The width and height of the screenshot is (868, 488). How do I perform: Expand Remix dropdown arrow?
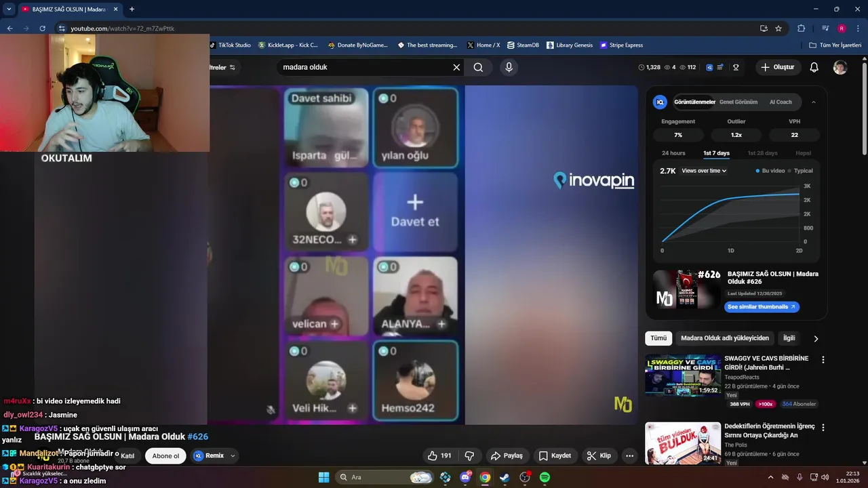click(x=233, y=455)
